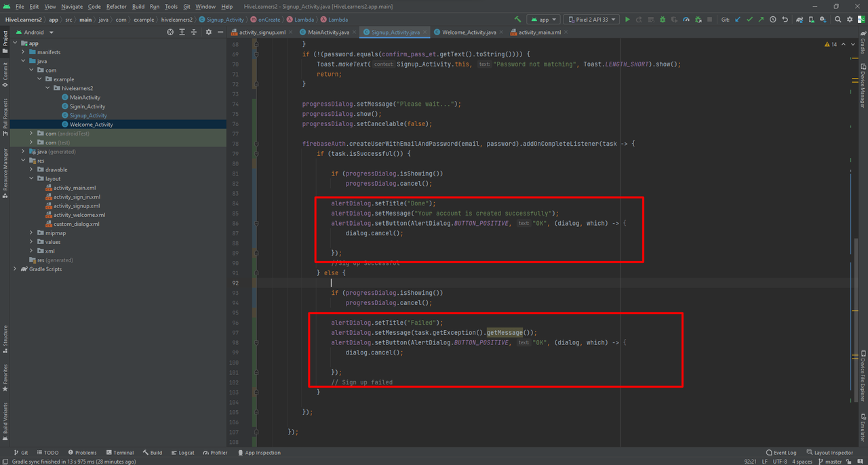Open the Refactor menu
Viewport: 868px width, 465px height.
117,6
